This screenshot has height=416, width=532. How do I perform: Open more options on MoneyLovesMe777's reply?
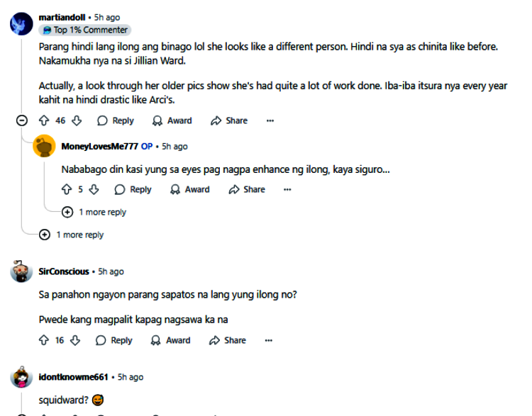[x=287, y=189]
